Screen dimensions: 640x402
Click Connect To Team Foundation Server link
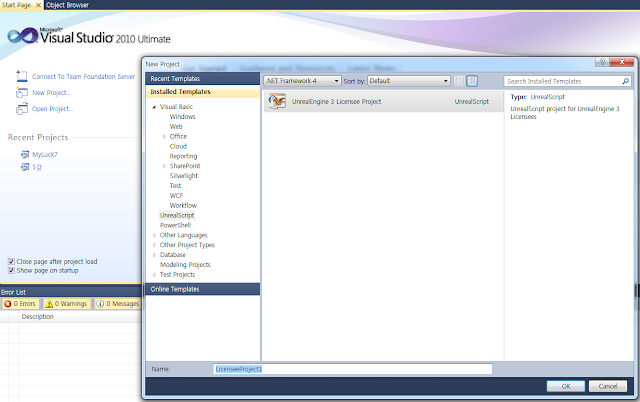[83, 76]
